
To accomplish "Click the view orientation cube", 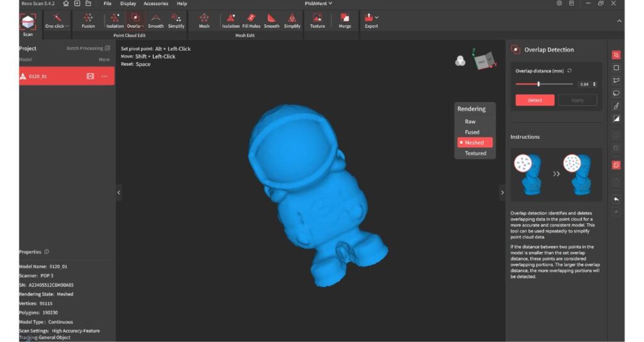I will tap(485, 60).
